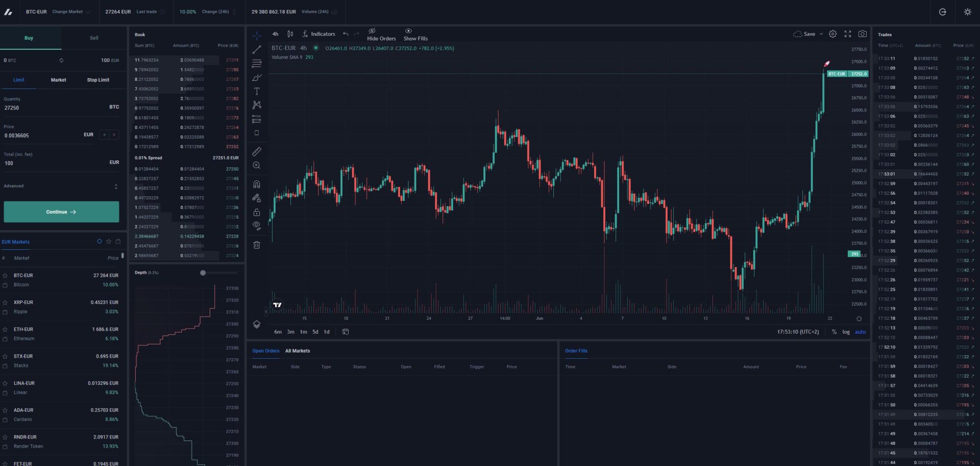Viewport: 980px width, 466px height.
Task: Toggle lock all drawing tools
Action: coord(257,212)
